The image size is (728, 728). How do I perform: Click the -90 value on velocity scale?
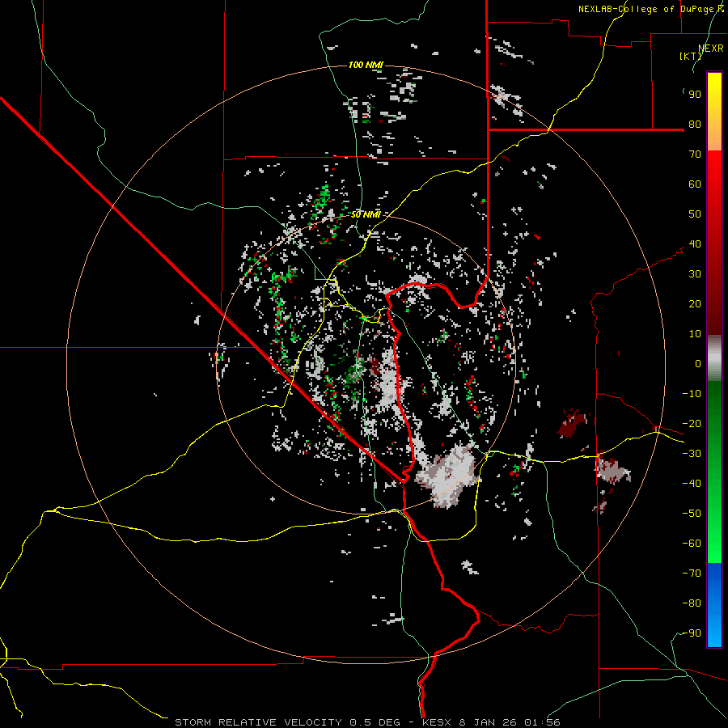pyautogui.click(x=692, y=633)
